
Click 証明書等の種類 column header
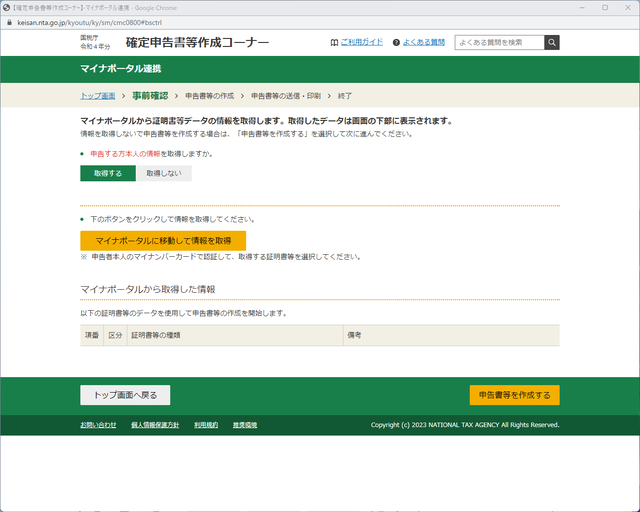tap(235, 335)
